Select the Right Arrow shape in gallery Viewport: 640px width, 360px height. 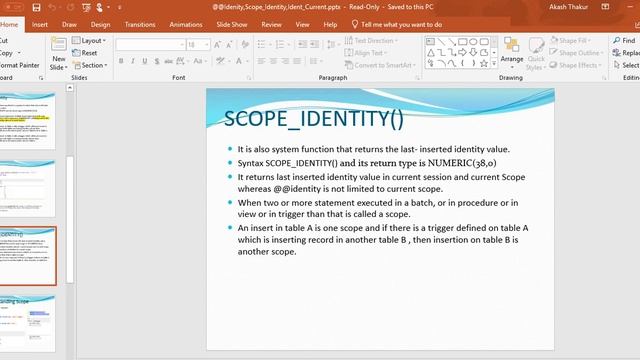coord(462,52)
